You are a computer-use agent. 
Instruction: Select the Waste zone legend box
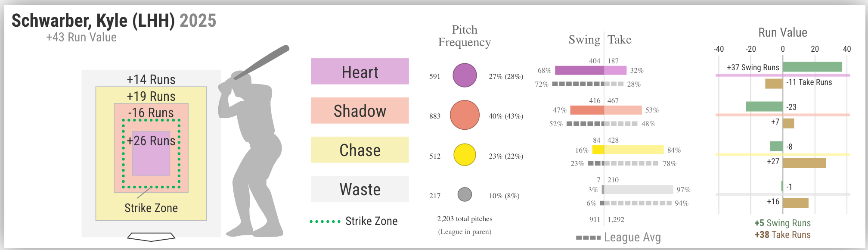tap(360, 189)
